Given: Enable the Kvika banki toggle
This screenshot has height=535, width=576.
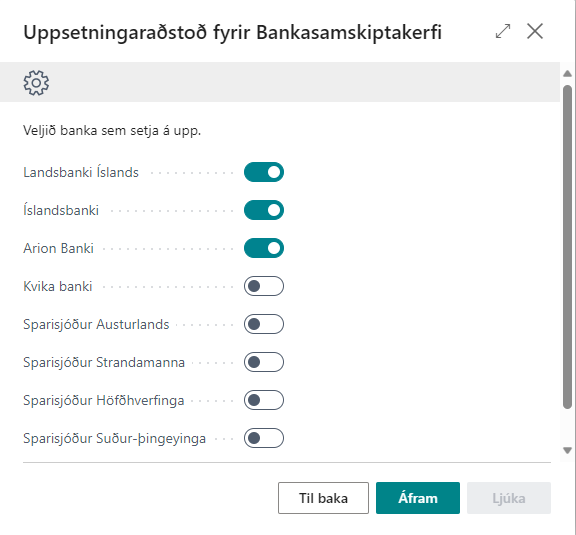Looking at the screenshot, I should [x=264, y=286].
